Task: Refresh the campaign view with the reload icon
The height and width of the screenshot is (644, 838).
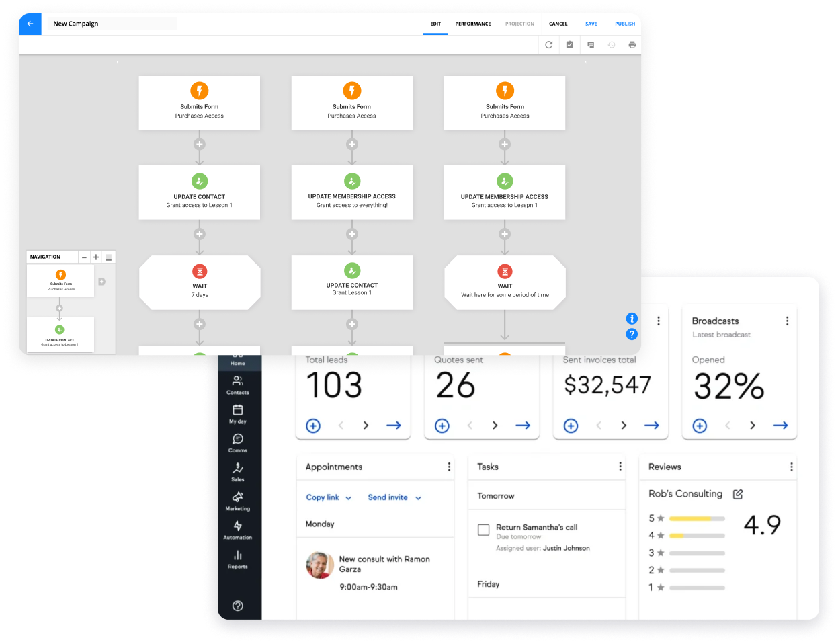Action: (x=548, y=44)
